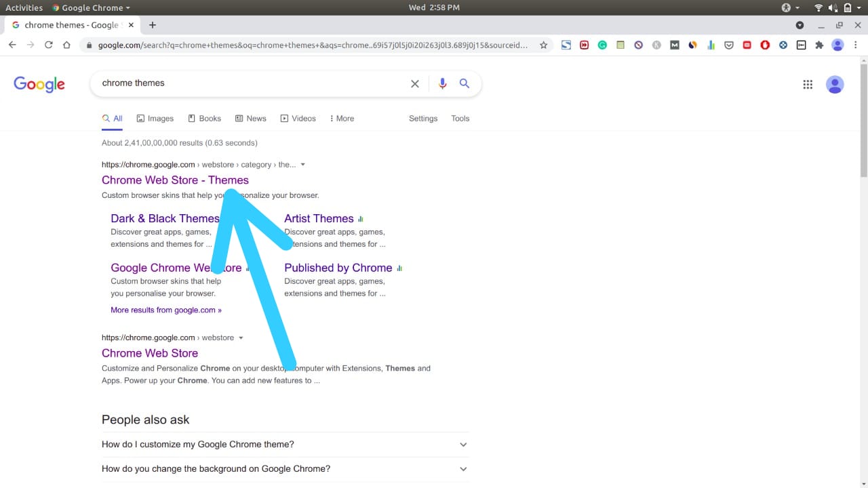
Task: Open the clock showing Wed 2:58 PM
Action: click(434, 7)
